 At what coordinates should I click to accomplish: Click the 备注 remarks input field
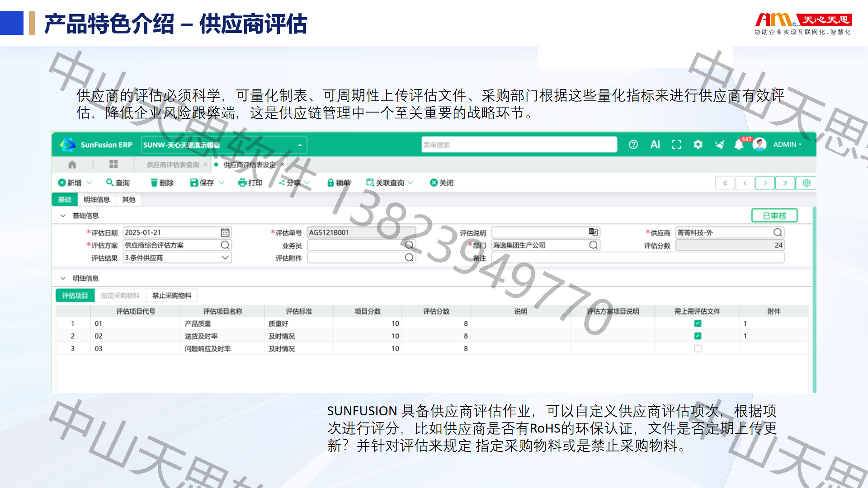click(638, 258)
